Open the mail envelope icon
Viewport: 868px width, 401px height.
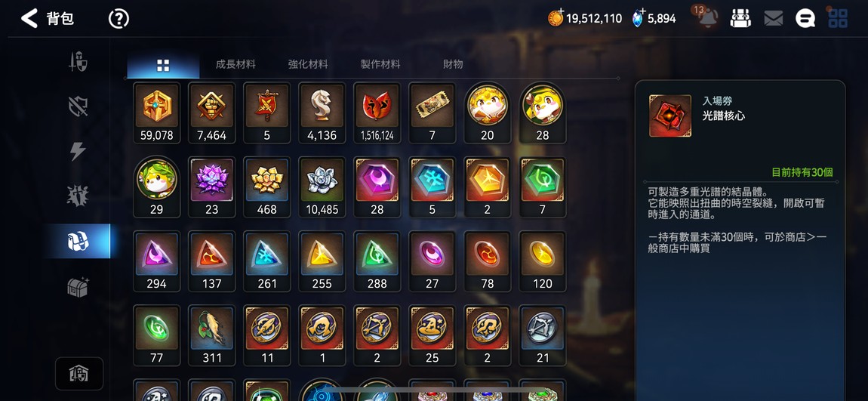774,19
